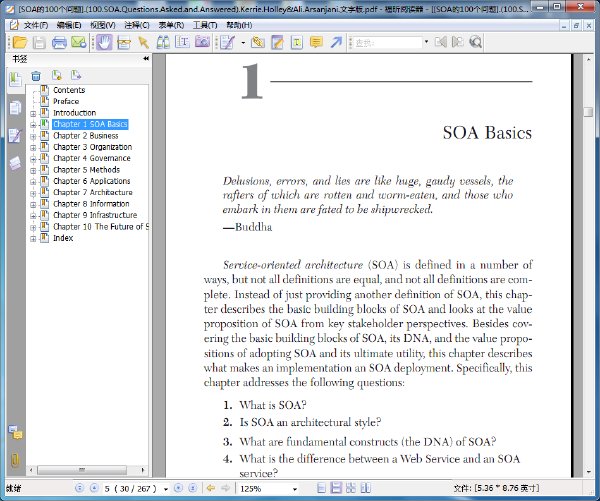Click the bookmarks panel horizontal scrollbar

pos(82,470)
